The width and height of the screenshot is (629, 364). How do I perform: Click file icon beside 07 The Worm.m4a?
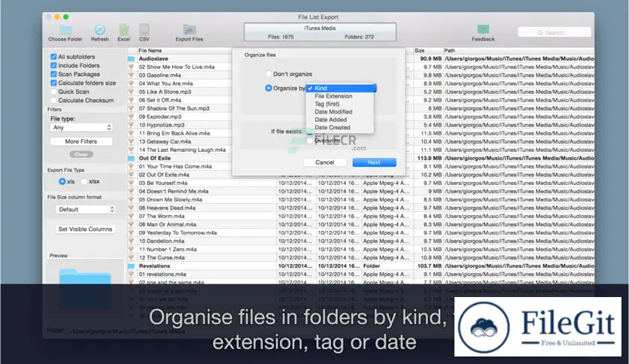pos(131,216)
